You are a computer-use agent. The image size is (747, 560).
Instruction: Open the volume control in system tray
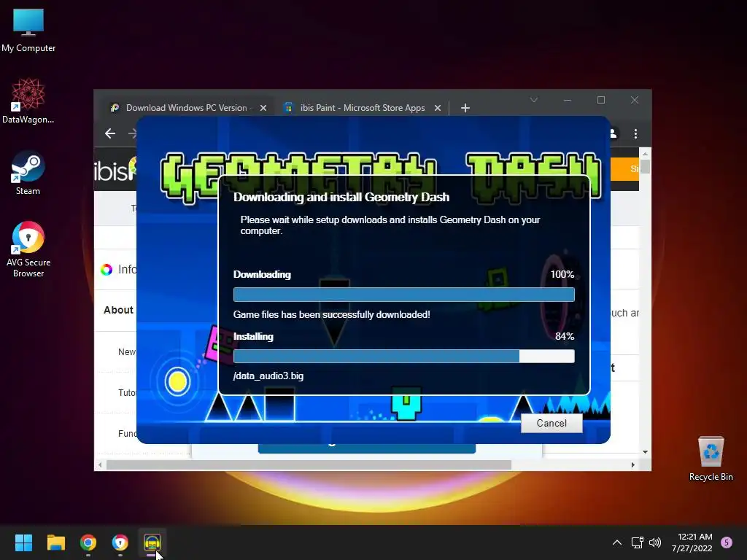pos(655,542)
